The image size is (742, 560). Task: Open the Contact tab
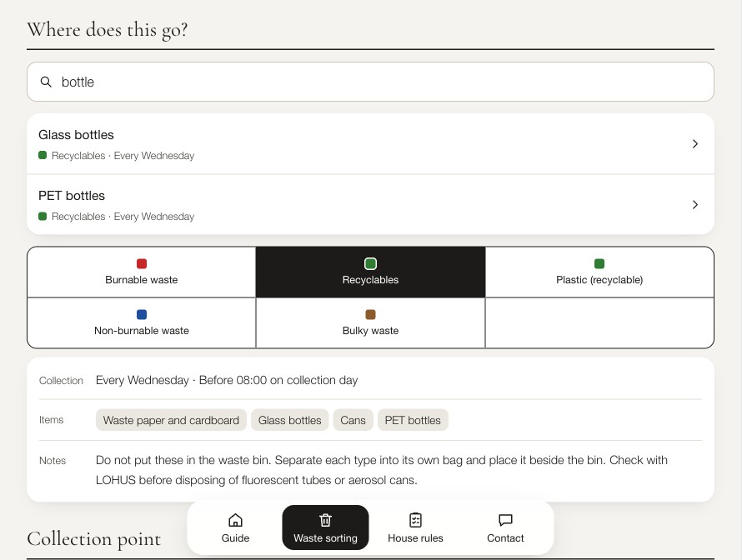pos(505,527)
